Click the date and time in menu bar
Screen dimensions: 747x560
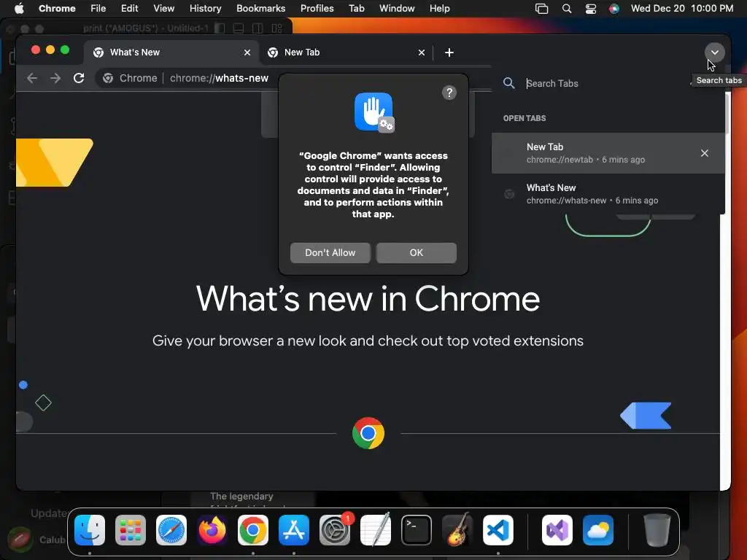click(682, 9)
